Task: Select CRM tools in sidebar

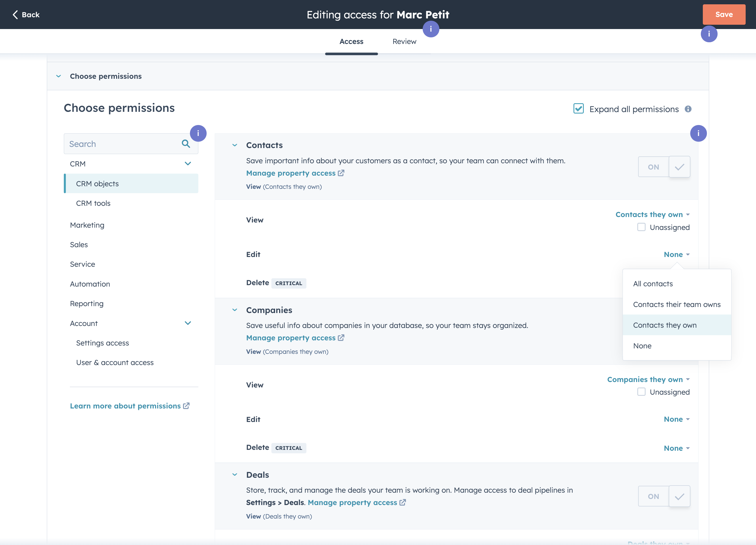Action: coord(131,203)
